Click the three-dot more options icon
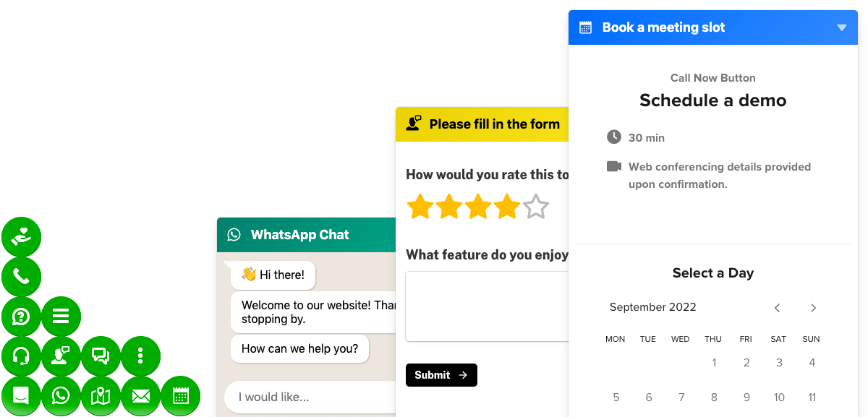The image size is (868, 417). coord(140,356)
